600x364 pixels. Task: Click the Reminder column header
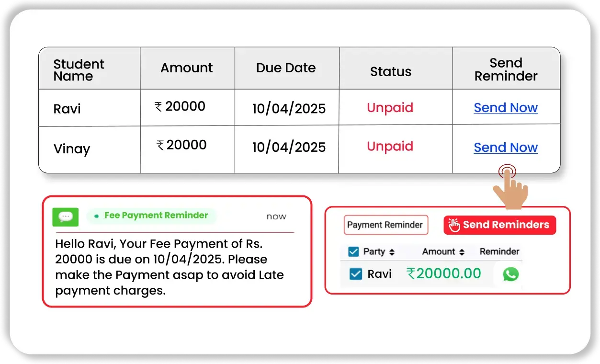click(499, 251)
